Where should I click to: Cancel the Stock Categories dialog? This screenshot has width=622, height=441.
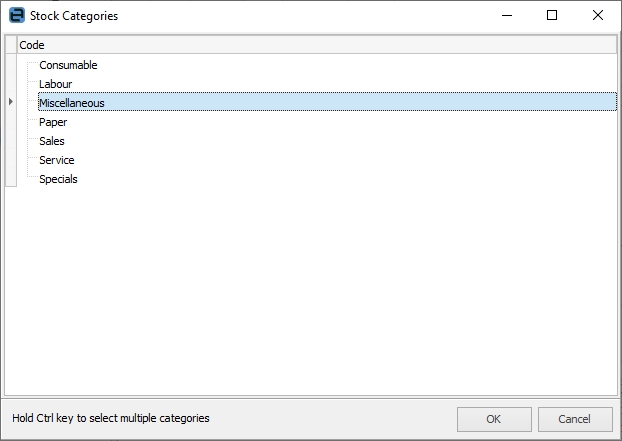(x=575, y=419)
